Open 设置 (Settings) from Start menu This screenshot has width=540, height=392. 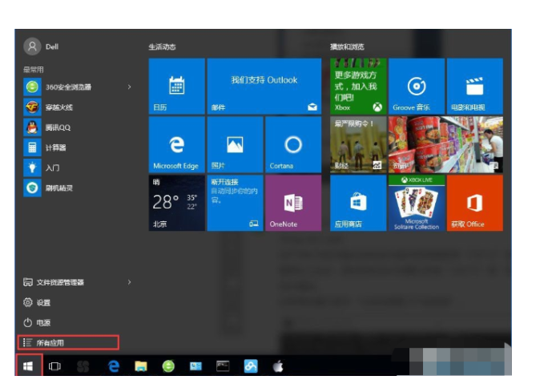(42, 302)
